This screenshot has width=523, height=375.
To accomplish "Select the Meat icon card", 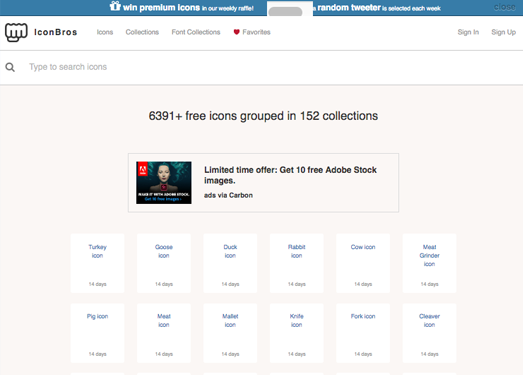I will point(164,333).
